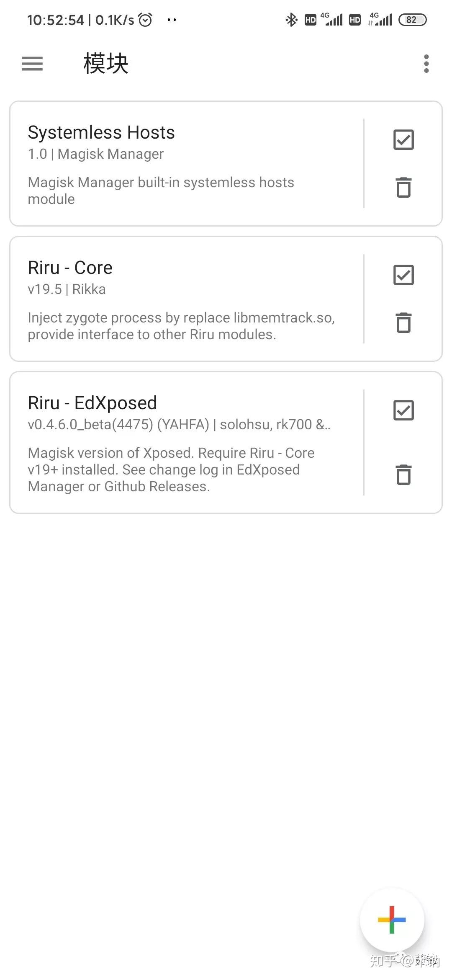
Task: Tap the alarm clock status icon
Action: (x=145, y=20)
